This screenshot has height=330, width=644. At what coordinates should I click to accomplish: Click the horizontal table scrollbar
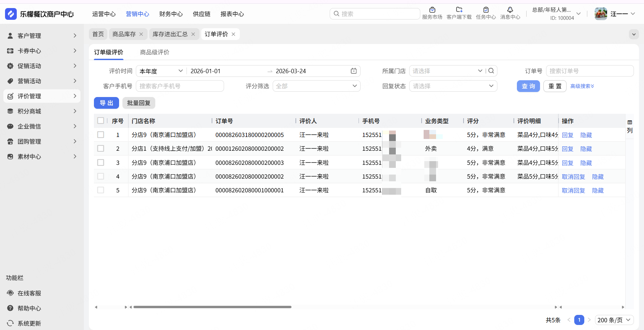coord(212,307)
